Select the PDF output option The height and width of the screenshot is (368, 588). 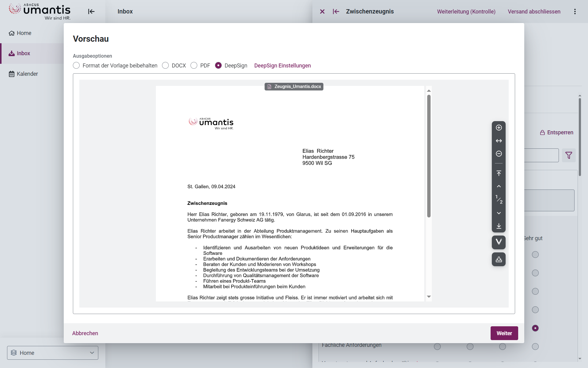click(194, 65)
